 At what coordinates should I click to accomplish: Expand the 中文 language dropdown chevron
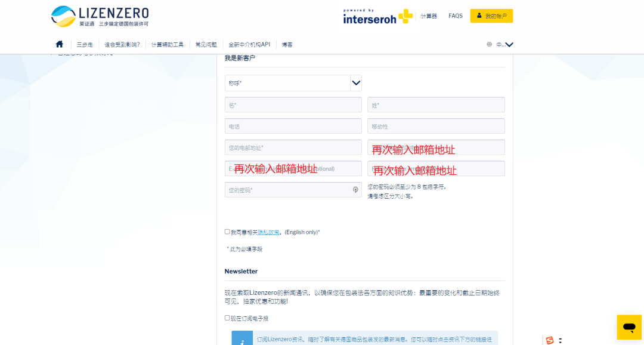(510, 44)
